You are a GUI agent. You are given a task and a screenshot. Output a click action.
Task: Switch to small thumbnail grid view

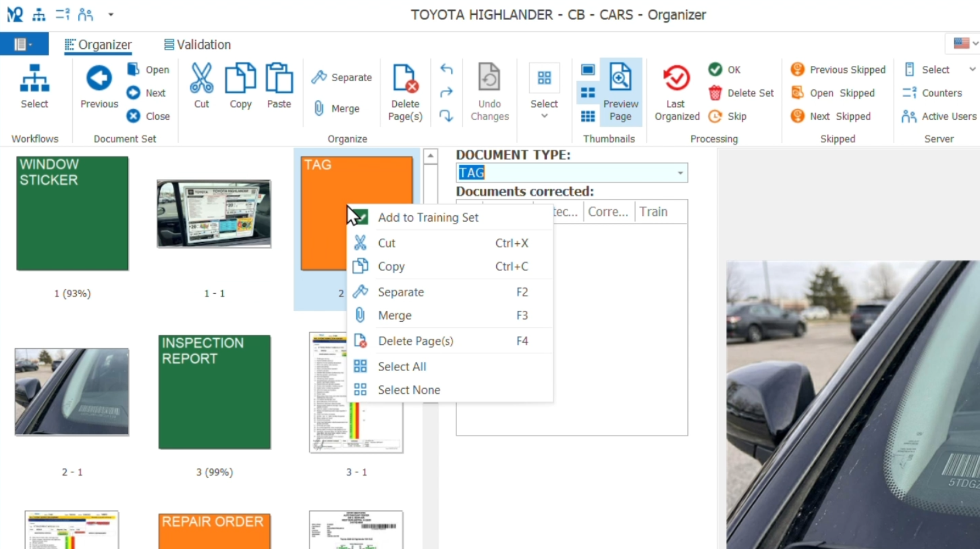[x=588, y=116]
